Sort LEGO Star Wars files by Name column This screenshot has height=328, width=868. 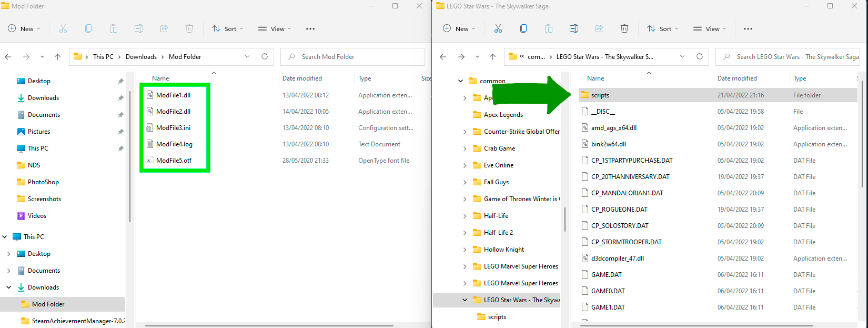click(x=596, y=78)
